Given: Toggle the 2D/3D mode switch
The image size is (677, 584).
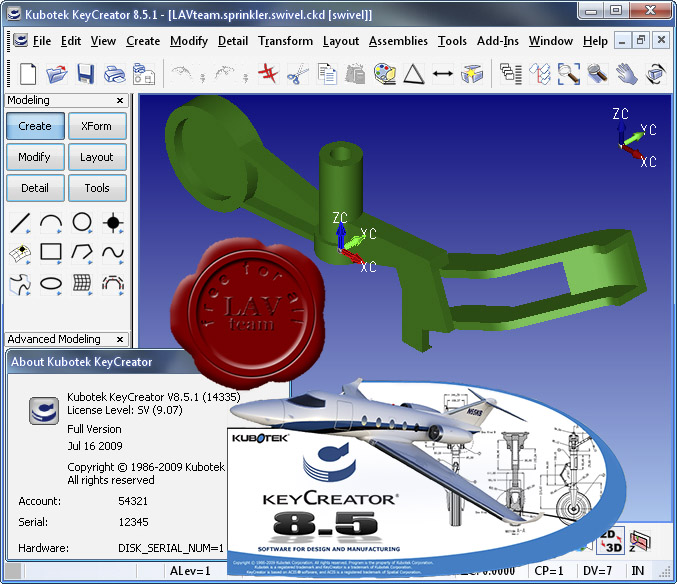Looking at the screenshot, I should 611,541.
